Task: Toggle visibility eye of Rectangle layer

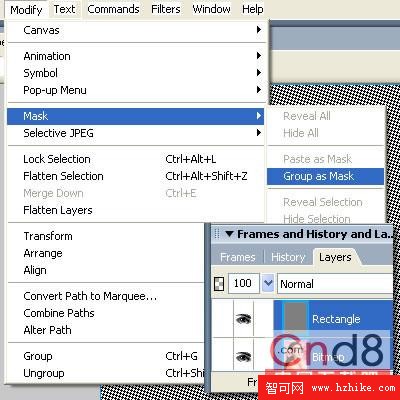Action: (243, 319)
